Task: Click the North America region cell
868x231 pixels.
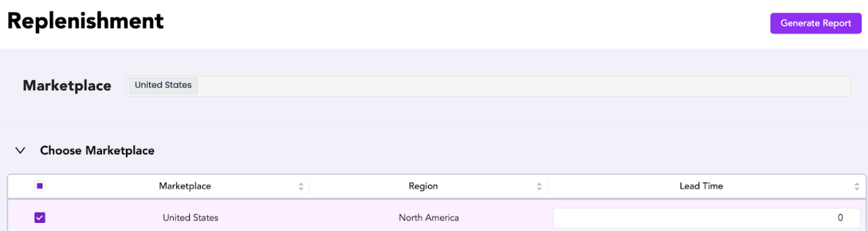Action: (x=429, y=218)
